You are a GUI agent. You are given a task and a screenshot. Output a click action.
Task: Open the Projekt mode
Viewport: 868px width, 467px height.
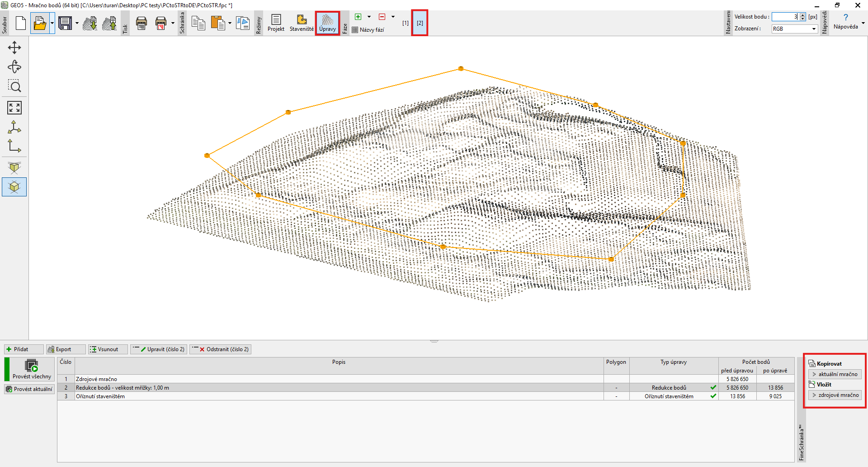click(276, 23)
